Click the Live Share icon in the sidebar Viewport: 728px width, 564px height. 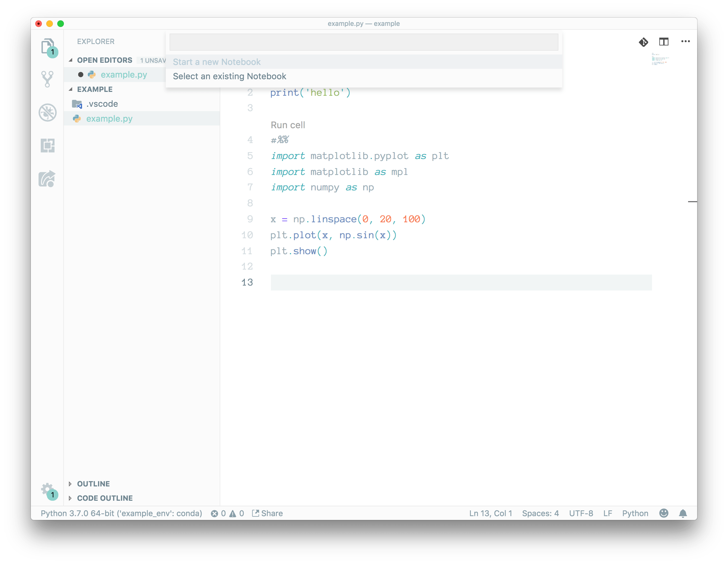(48, 179)
